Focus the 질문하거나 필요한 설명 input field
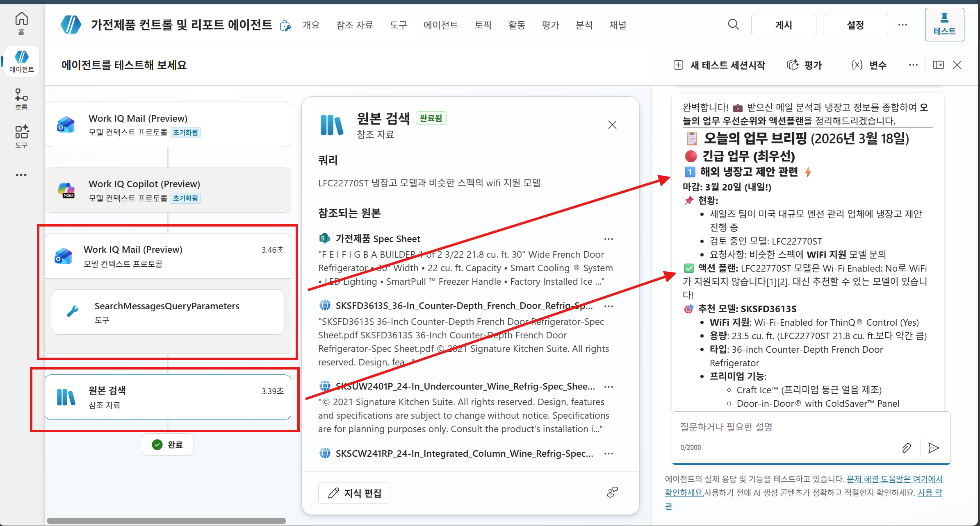 coord(811,427)
